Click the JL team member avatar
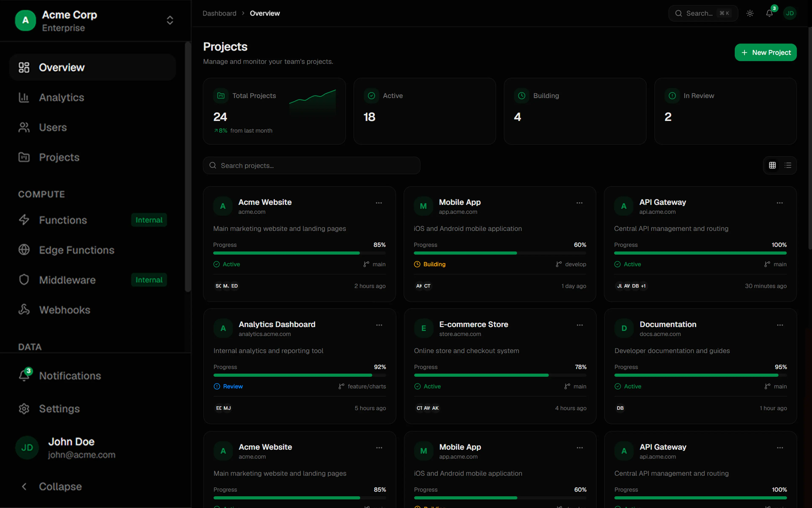This screenshot has height=508, width=812. coord(619,286)
